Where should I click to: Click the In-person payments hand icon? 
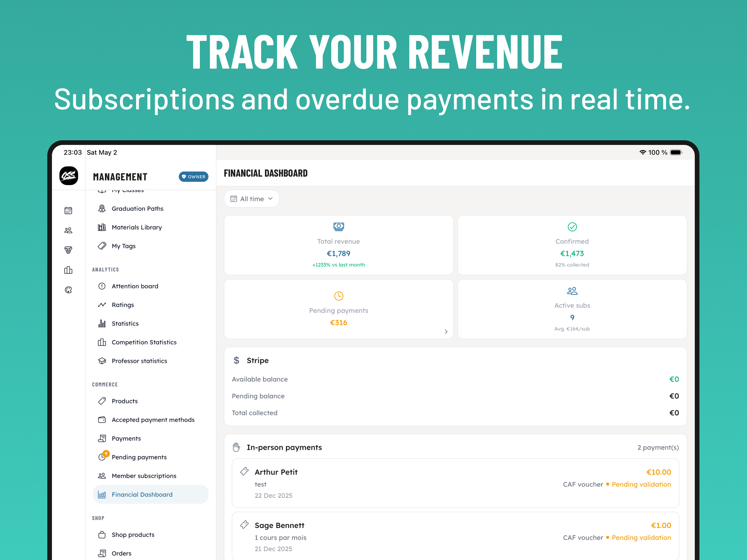(237, 447)
